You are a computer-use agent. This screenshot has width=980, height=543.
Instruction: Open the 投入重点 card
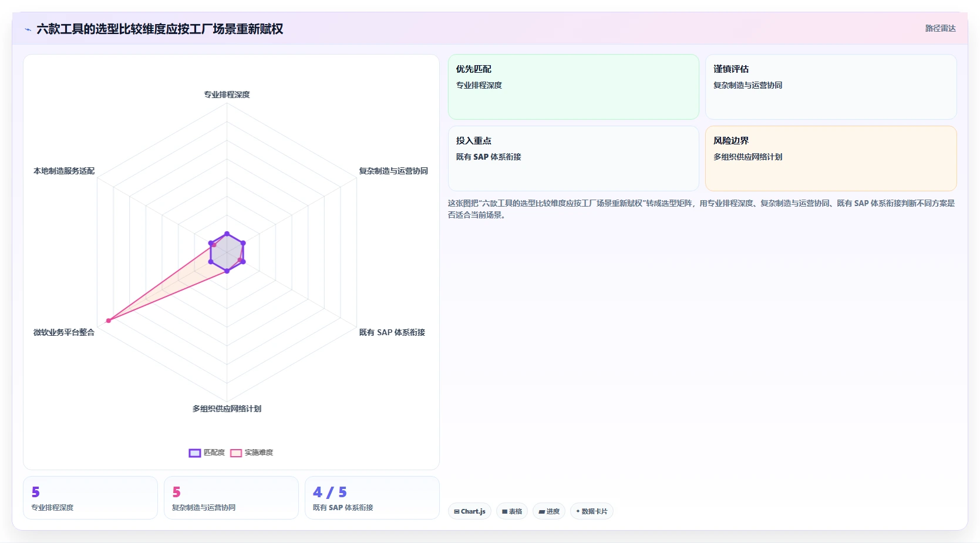click(573, 158)
